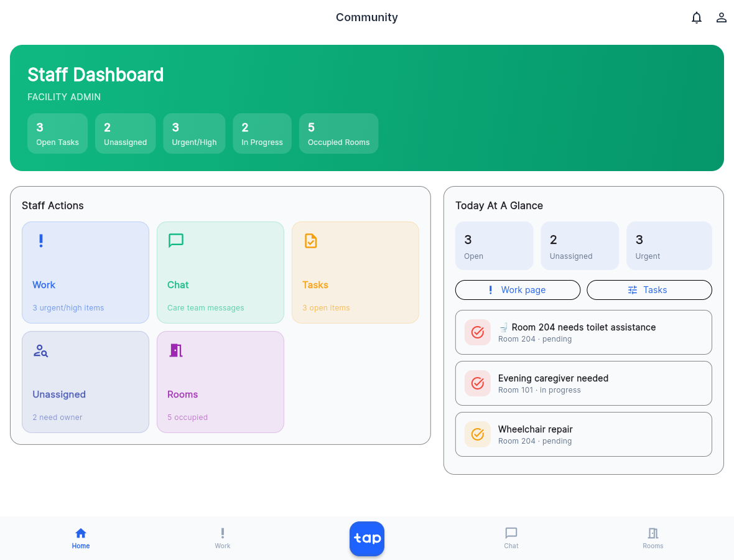
Task: Click the Work exclamation icon in Staff Actions
Action: [x=40, y=241]
